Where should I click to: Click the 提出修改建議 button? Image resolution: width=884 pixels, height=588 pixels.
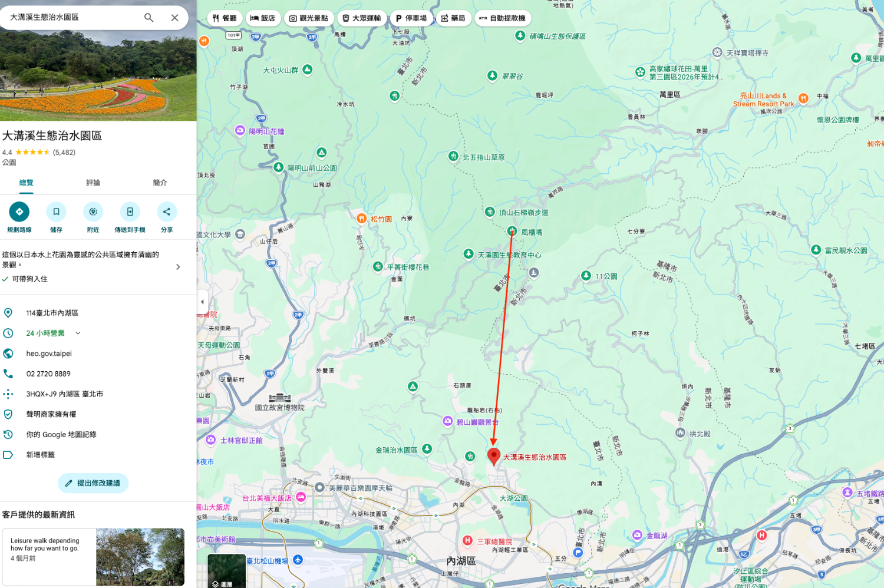tap(93, 483)
